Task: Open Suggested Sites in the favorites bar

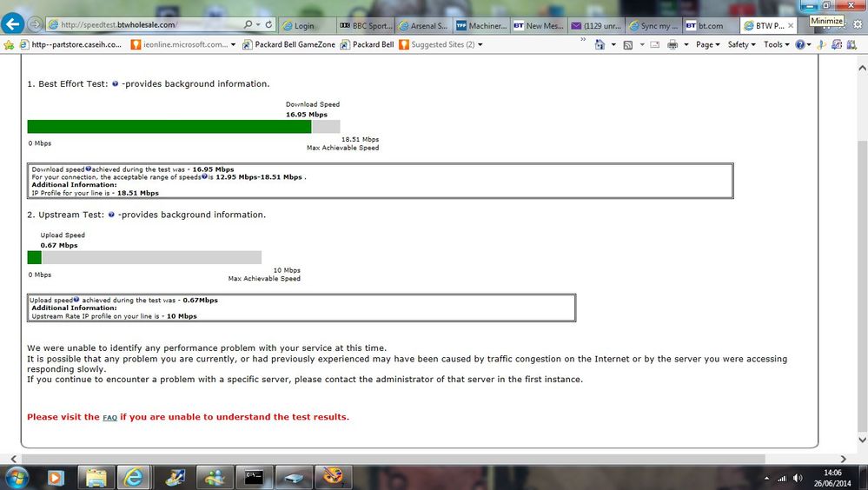Action: coord(442,44)
